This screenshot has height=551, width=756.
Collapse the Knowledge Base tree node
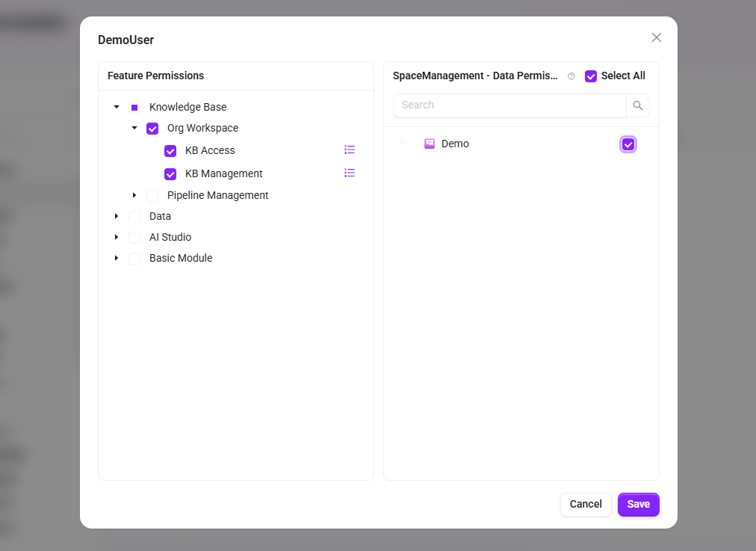pos(117,107)
